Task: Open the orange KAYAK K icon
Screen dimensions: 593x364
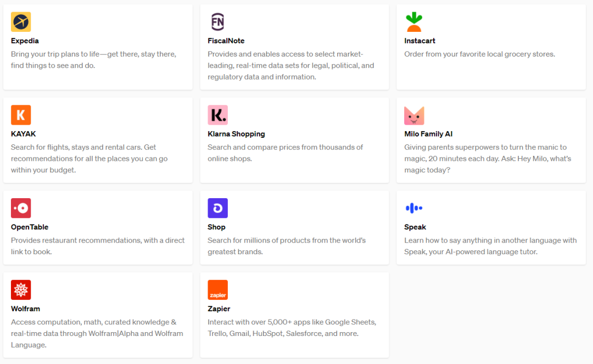Action: (21, 115)
